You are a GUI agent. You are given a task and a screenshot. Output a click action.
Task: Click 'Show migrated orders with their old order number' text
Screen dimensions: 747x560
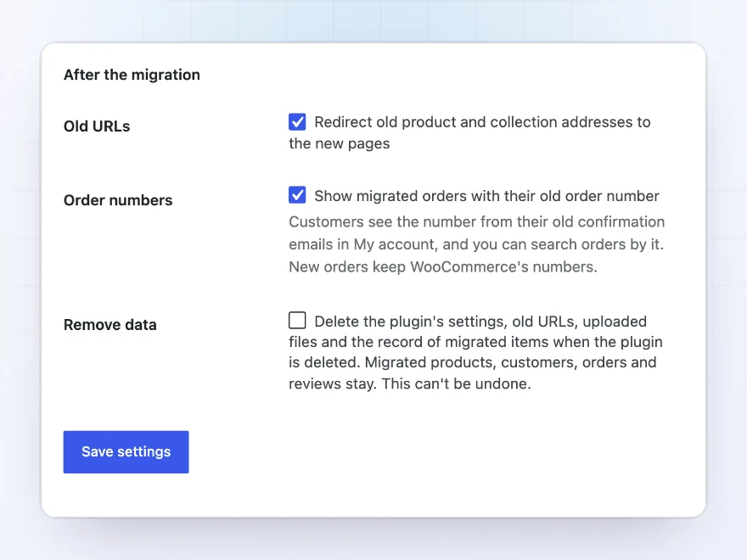[487, 196]
